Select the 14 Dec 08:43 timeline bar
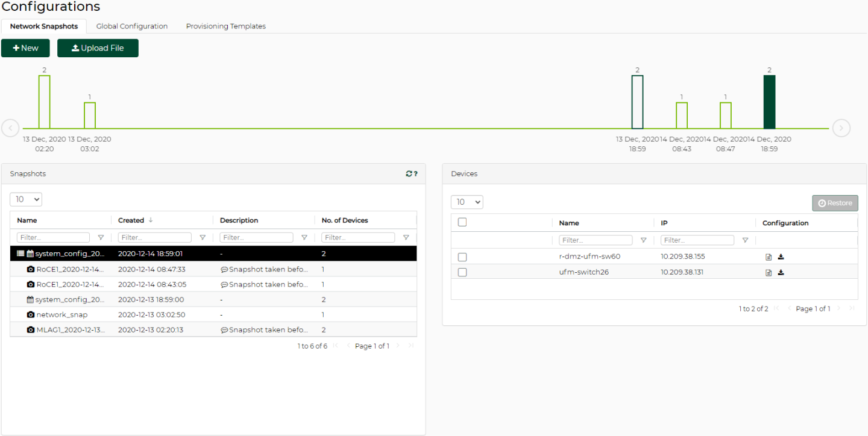This screenshot has height=436, width=868. (681, 116)
